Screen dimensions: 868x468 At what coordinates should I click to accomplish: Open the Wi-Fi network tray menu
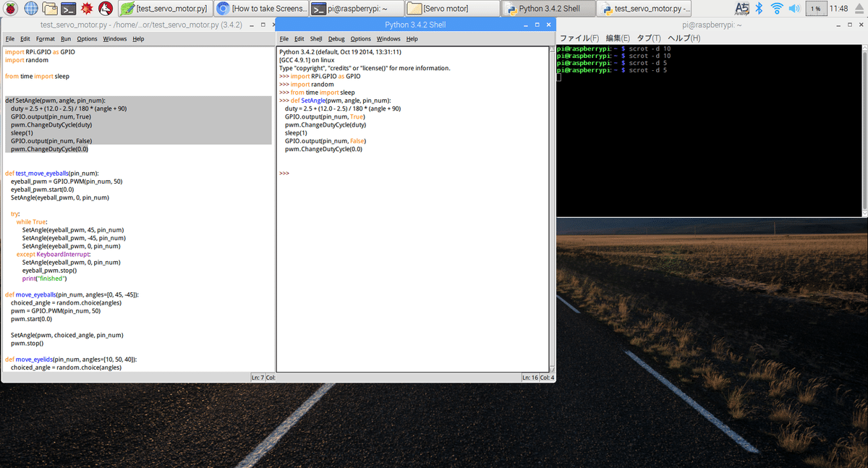click(777, 9)
